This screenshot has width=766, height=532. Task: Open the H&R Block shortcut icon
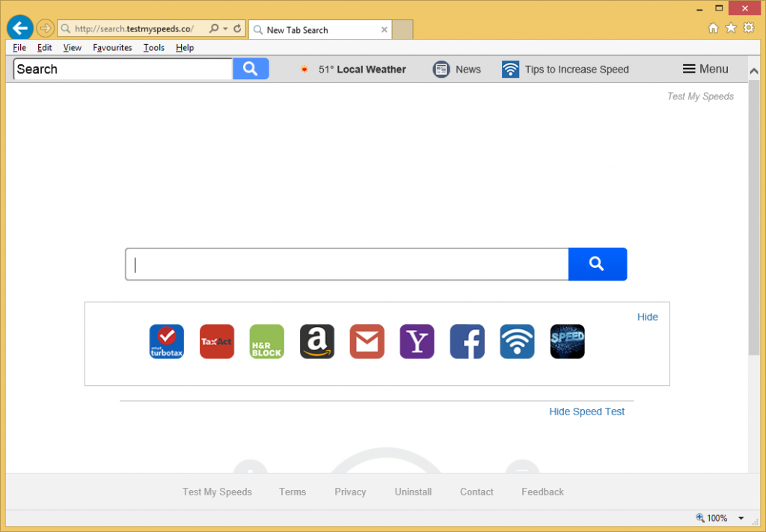pyautogui.click(x=267, y=341)
